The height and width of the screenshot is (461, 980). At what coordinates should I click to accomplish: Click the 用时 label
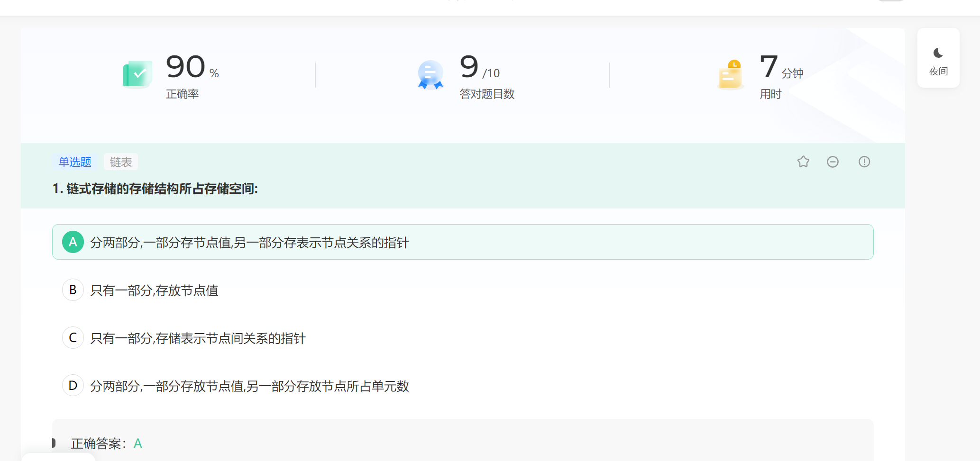770,94
